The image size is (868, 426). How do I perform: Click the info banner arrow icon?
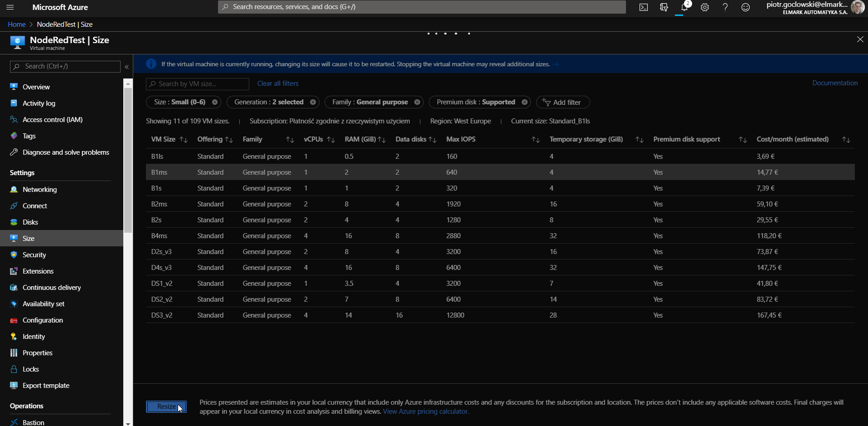(556, 64)
